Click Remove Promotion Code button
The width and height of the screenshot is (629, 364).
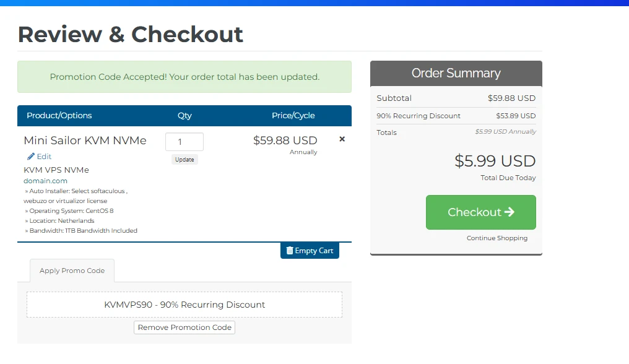[x=184, y=327]
